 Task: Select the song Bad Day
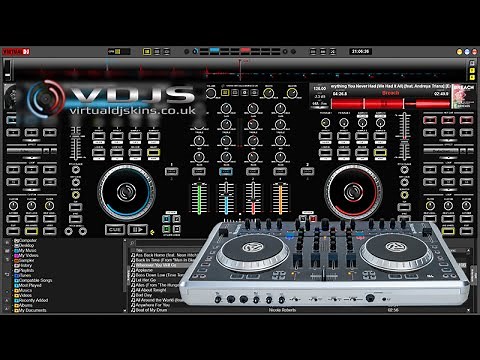click(144, 295)
